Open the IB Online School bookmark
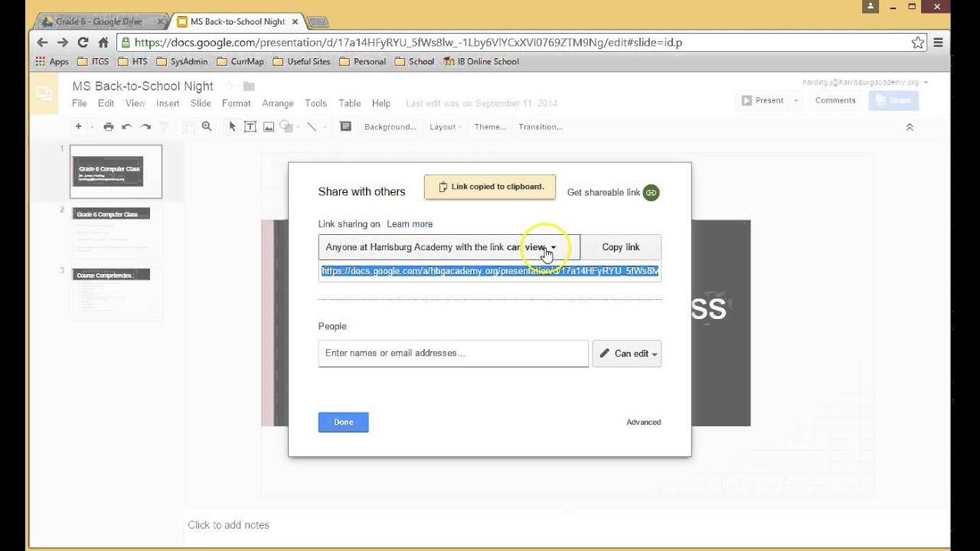980x551 pixels. pyautogui.click(x=481, y=62)
